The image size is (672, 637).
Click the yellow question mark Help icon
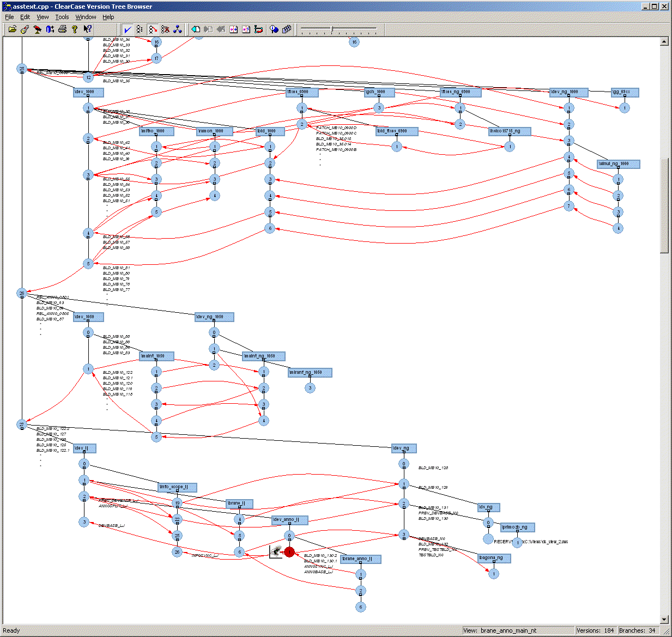pos(75,29)
